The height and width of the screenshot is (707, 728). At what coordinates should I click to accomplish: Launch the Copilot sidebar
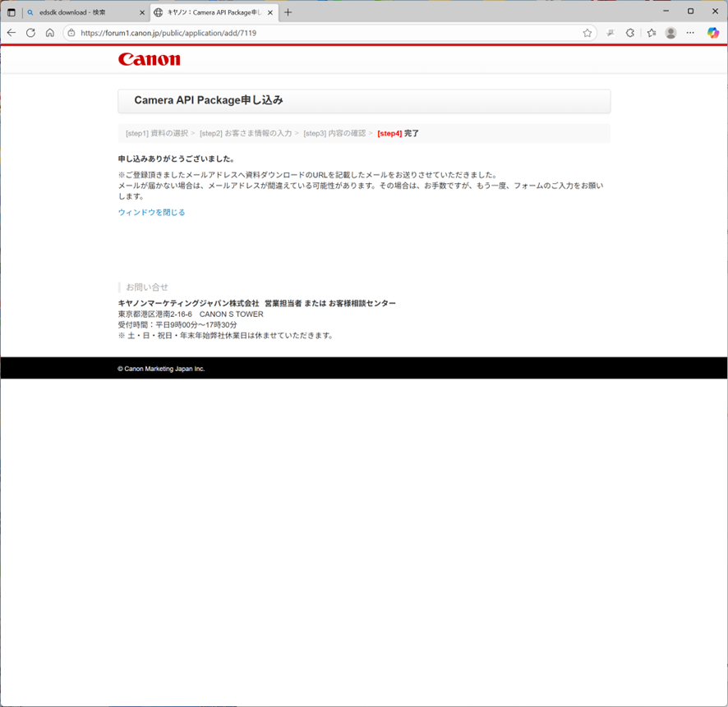point(712,33)
